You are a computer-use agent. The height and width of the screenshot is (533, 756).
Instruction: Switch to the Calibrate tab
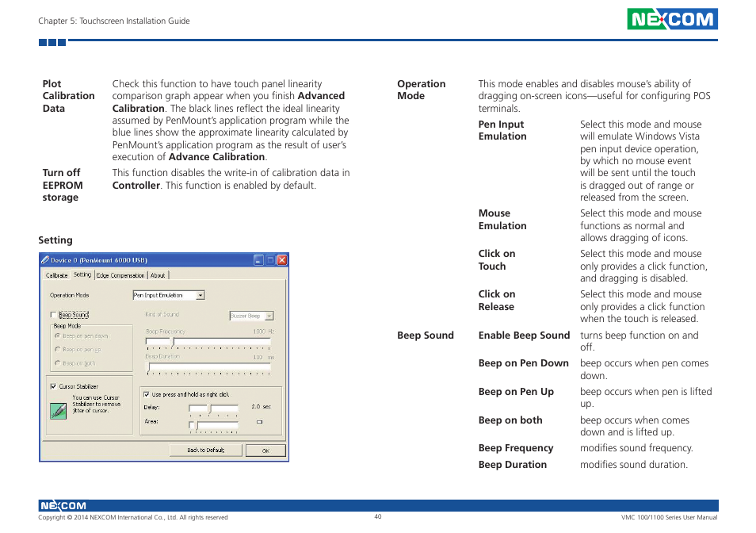(x=57, y=275)
